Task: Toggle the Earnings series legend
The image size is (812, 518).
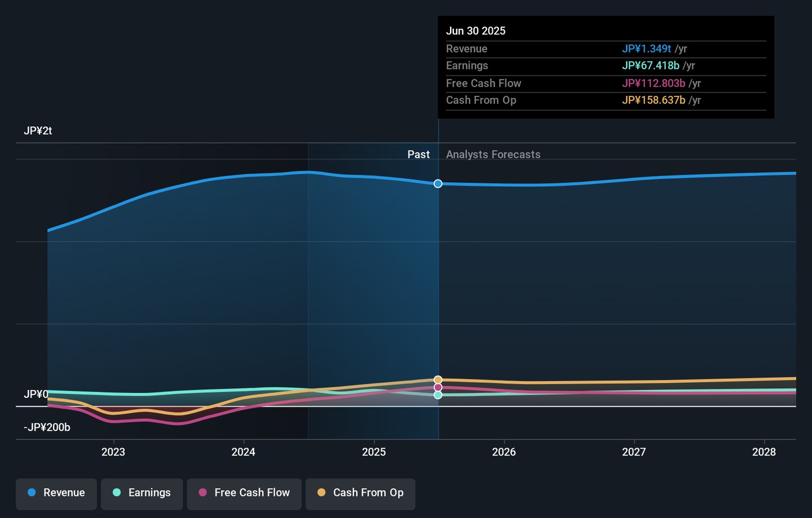Action: point(142,493)
